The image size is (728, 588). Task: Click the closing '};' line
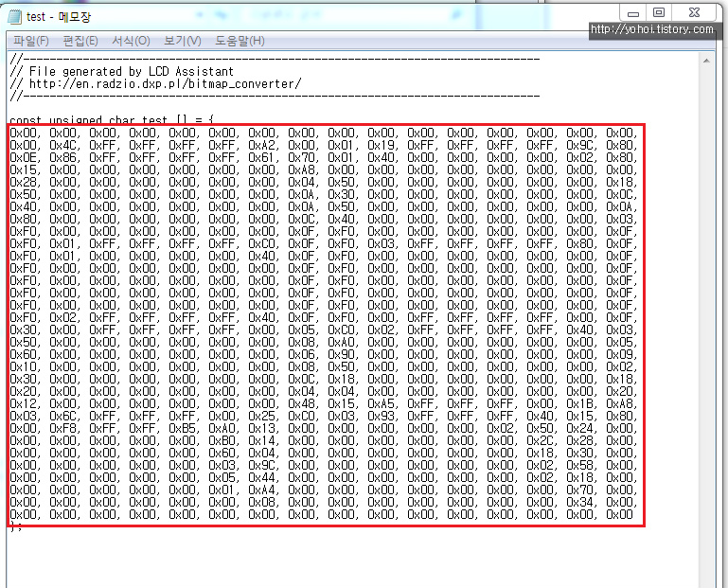pos(16,527)
